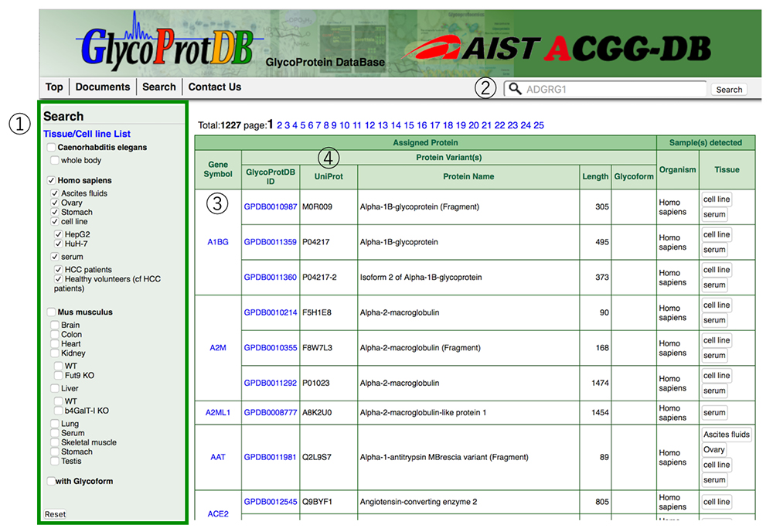
Task: Jump to the last listed page 25
Action: click(x=539, y=125)
